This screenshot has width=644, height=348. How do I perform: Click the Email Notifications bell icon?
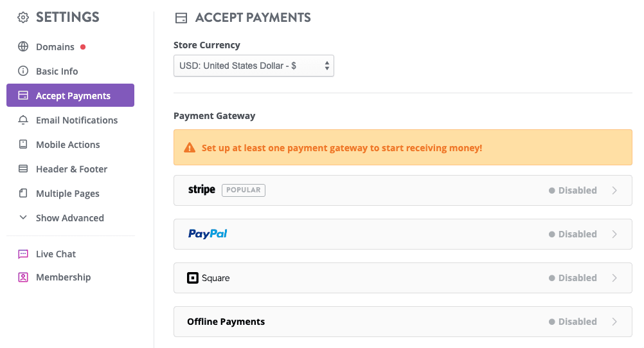coord(23,120)
